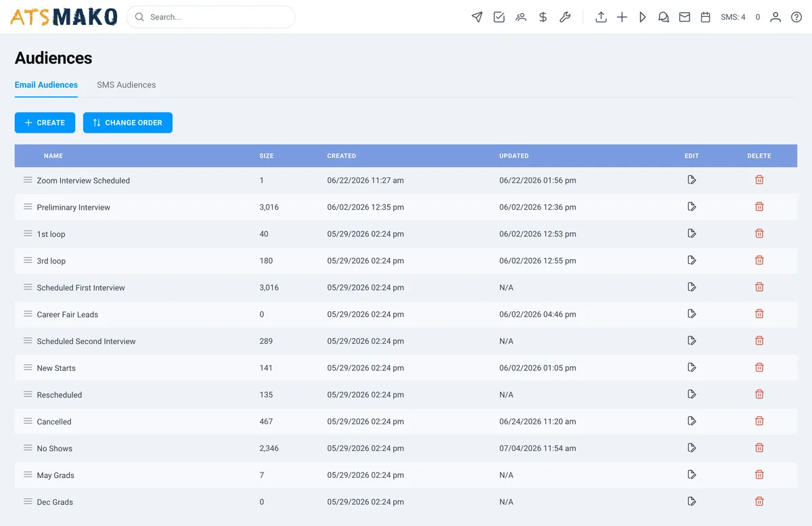The height and width of the screenshot is (526, 812).
Task: Delete the Zoom Interview Scheduled audience
Action: 759,180
